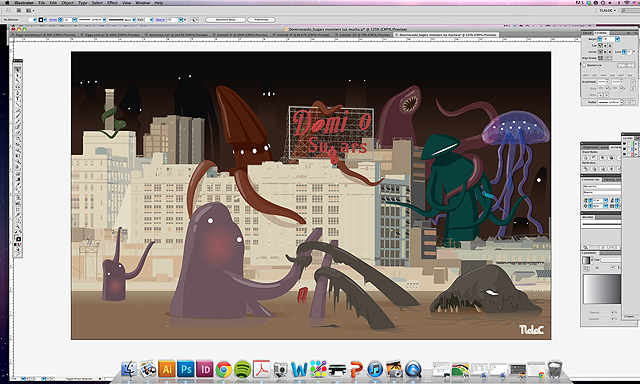The height and width of the screenshot is (384, 640).
Task: Open the Effect menu
Action: pos(112,2)
